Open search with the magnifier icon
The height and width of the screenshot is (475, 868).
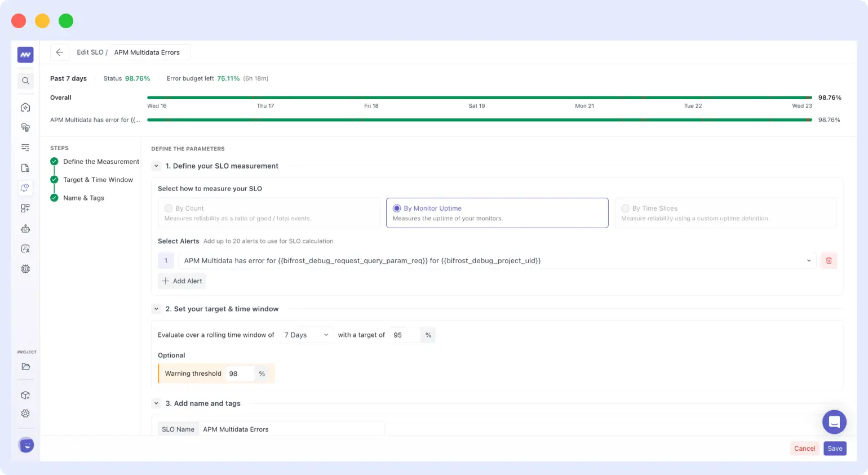coord(25,81)
